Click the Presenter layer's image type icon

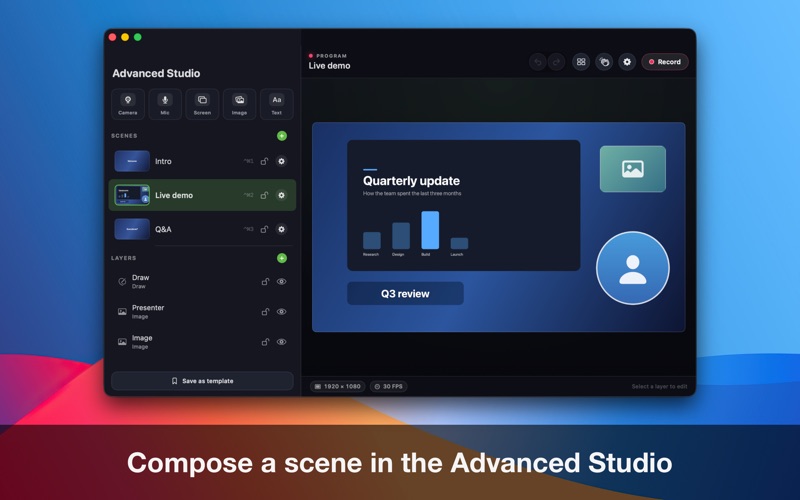pyautogui.click(x=122, y=312)
